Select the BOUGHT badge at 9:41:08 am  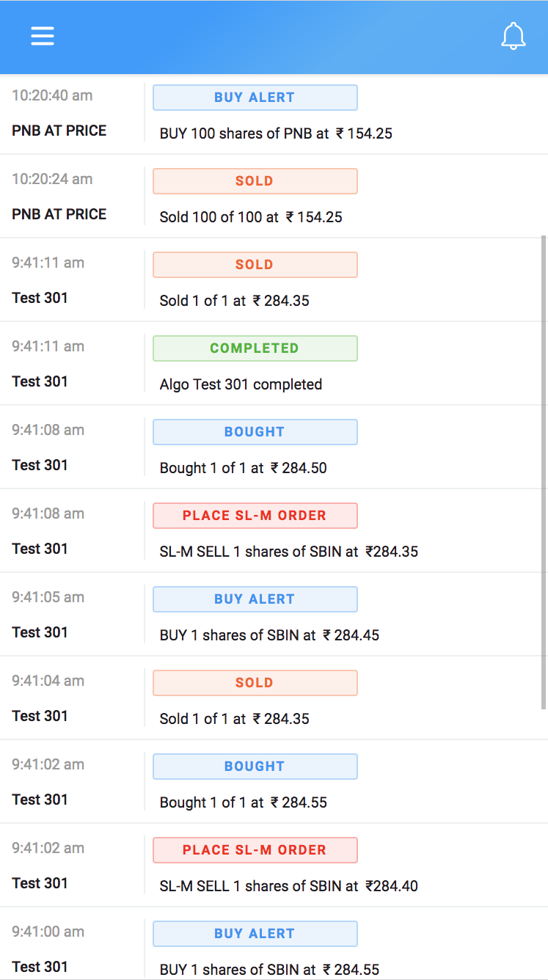pos(255,432)
